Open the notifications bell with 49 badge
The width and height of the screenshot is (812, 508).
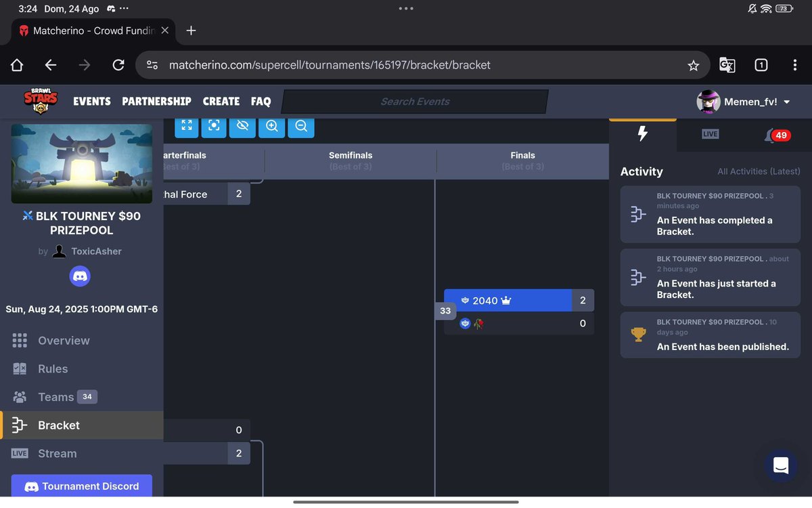(x=777, y=135)
